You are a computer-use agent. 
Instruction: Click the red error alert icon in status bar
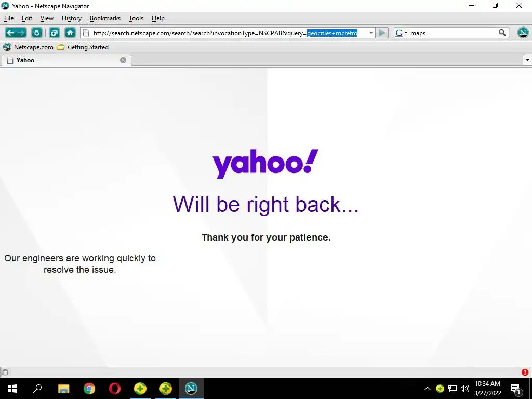[525, 372]
